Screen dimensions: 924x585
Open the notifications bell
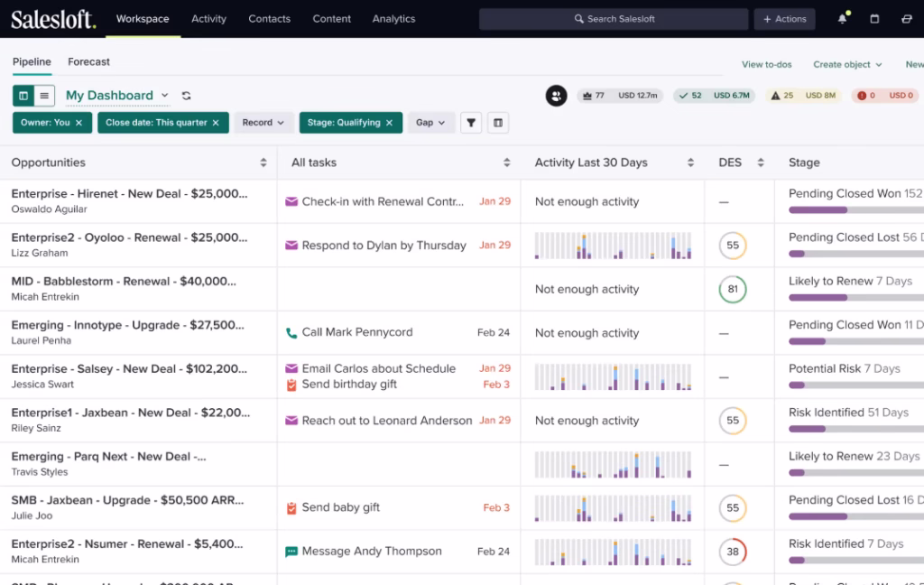(x=843, y=19)
